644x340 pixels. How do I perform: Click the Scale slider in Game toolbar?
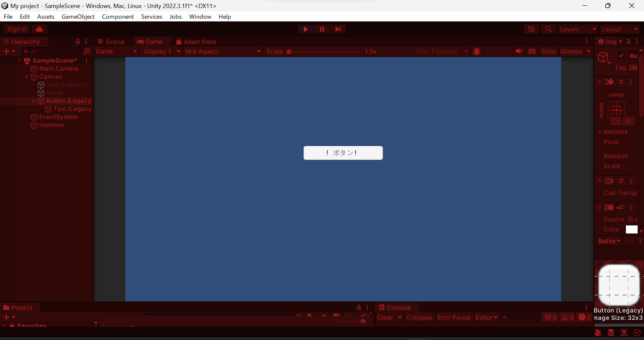click(324, 52)
